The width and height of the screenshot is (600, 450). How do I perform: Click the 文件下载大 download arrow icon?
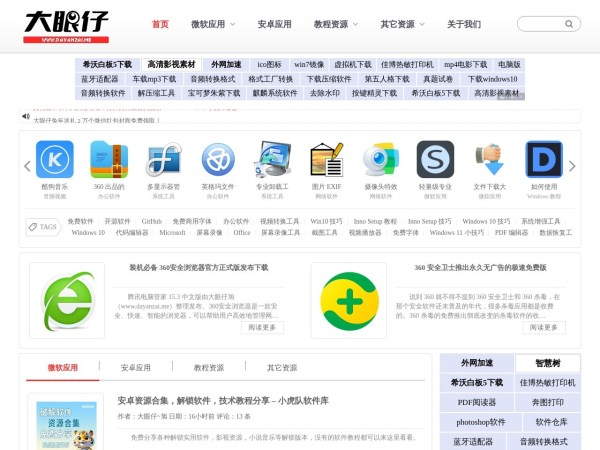pyautogui.click(x=489, y=159)
